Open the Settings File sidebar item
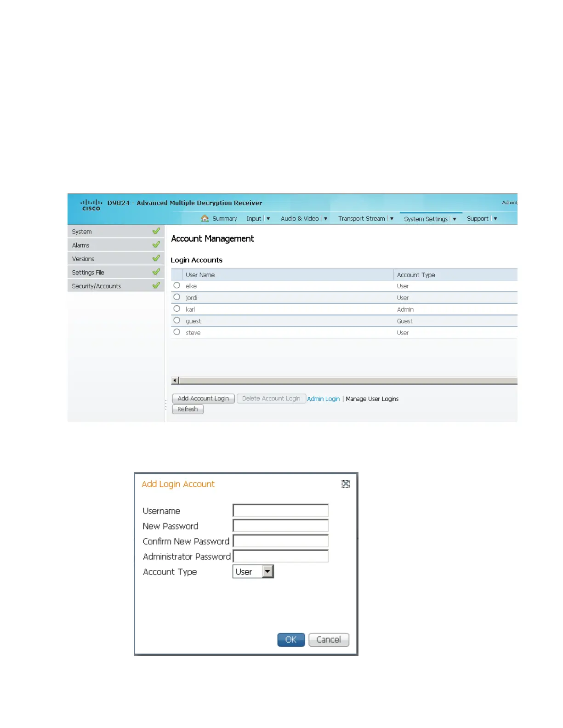The height and width of the screenshot is (728, 563). 116,272
